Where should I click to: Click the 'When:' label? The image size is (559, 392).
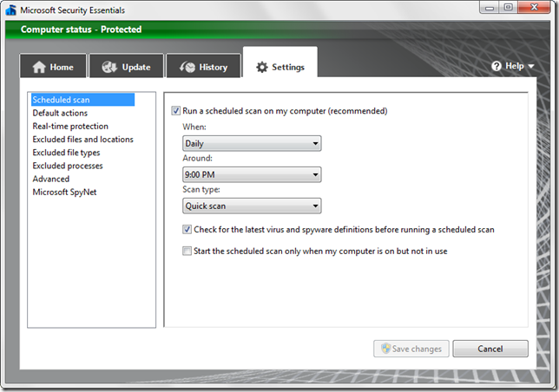(194, 127)
